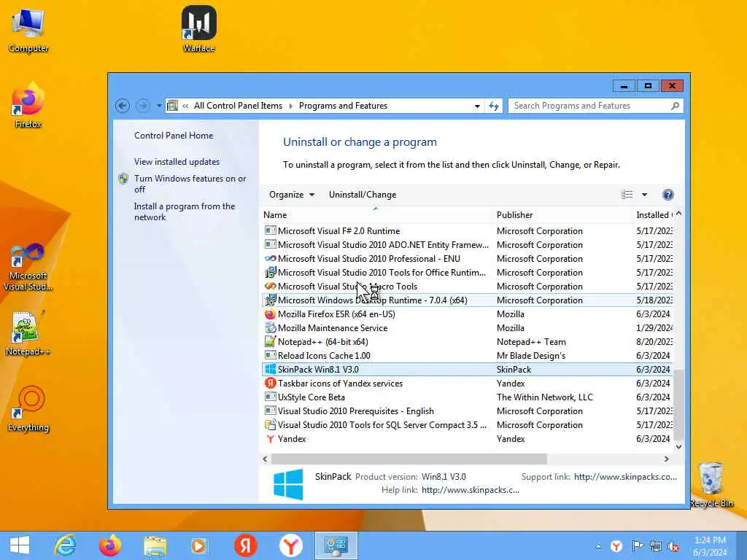The height and width of the screenshot is (560, 747).
Task: Click the Uninstall/Change button
Action: tap(363, 194)
